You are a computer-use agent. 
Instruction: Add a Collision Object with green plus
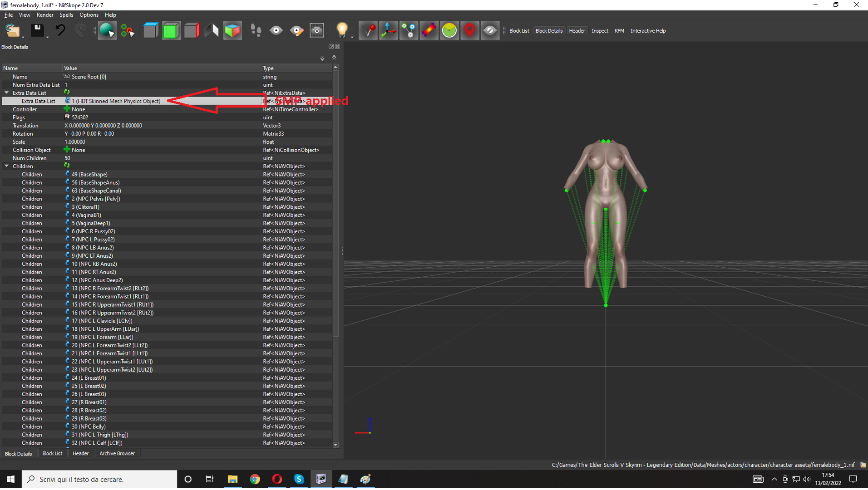pyautogui.click(x=67, y=150)
